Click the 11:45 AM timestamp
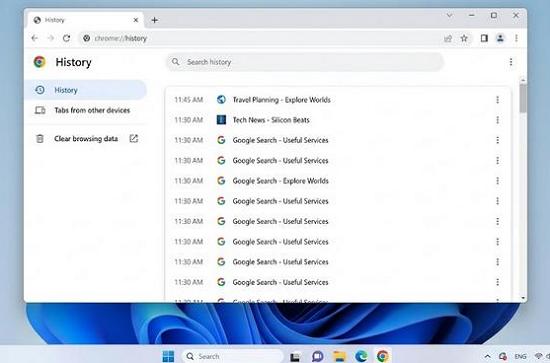Image resolution: width=550 pixels, height=363 pixels. pyautogui.click(x=189, y=100)
